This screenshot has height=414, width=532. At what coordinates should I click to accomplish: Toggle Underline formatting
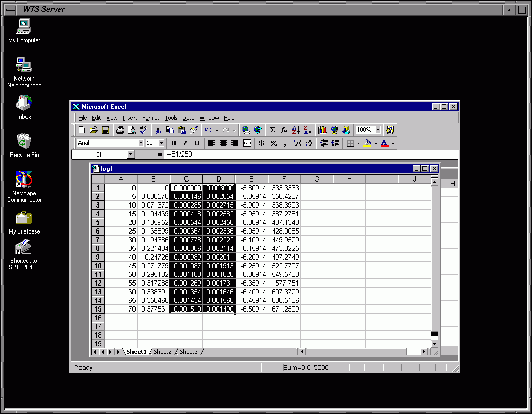point(197,143)
